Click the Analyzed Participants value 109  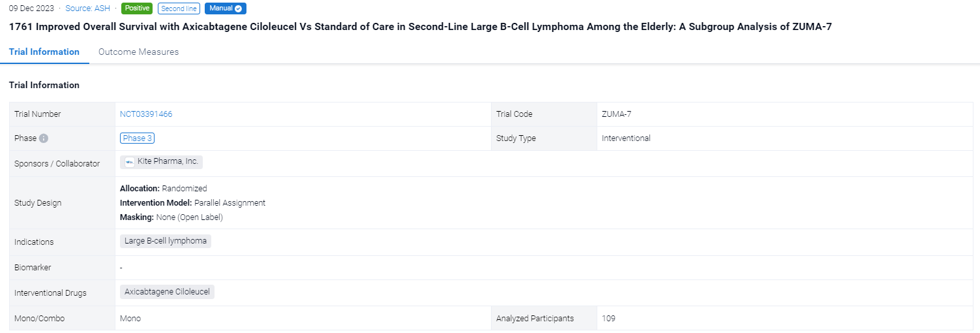608,319
